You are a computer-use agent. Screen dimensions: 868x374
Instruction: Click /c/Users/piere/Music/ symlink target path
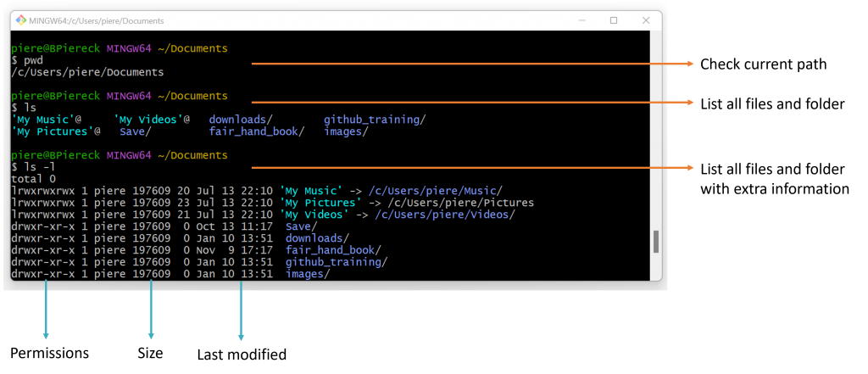tap(436, 192)
